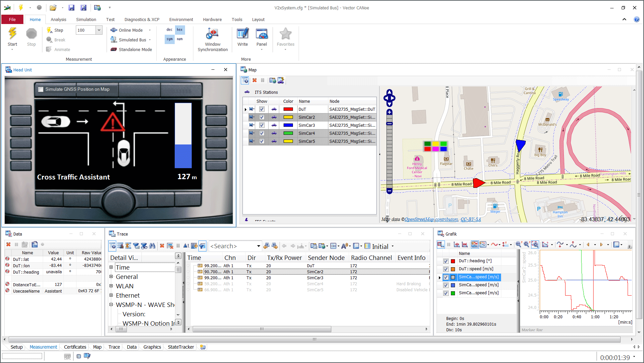Click the Step measurement icon
This screenshot has width=644, height=363.
click(49, 30)
